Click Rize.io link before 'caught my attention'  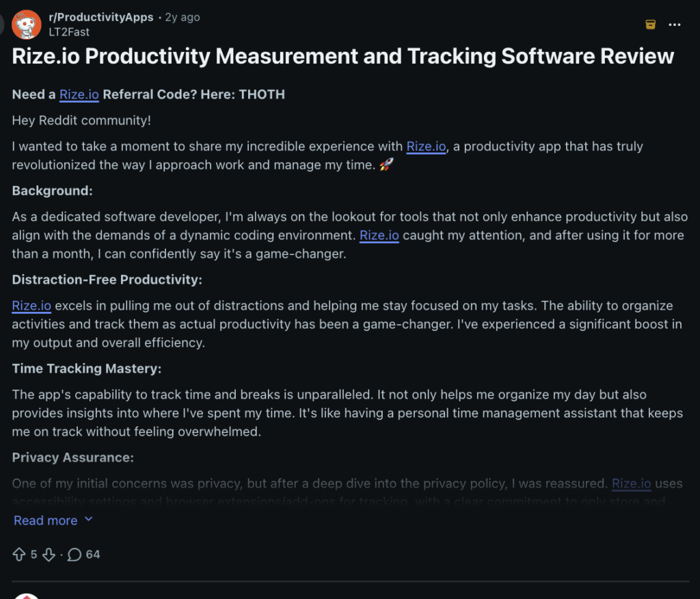379,235
